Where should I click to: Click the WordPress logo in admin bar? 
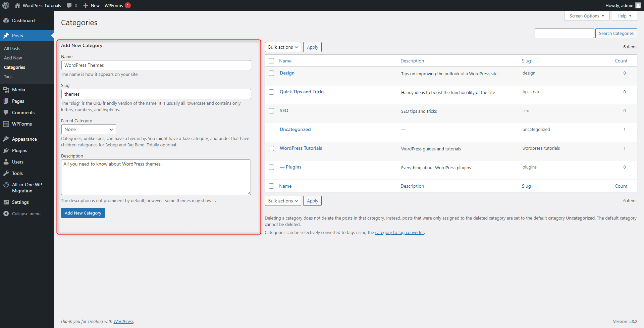click(6, 5)
